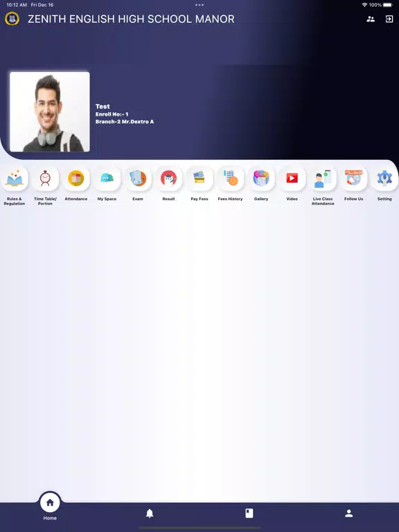This screenshot has height=532, width=399.
Task: Tap the switch user people icon
Action: 371,19
